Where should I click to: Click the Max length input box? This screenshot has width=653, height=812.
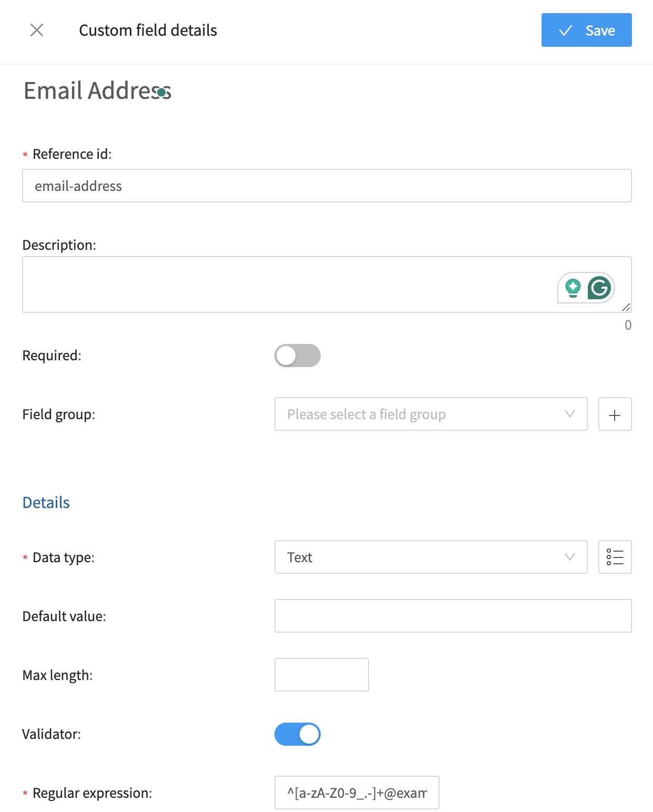321,675
